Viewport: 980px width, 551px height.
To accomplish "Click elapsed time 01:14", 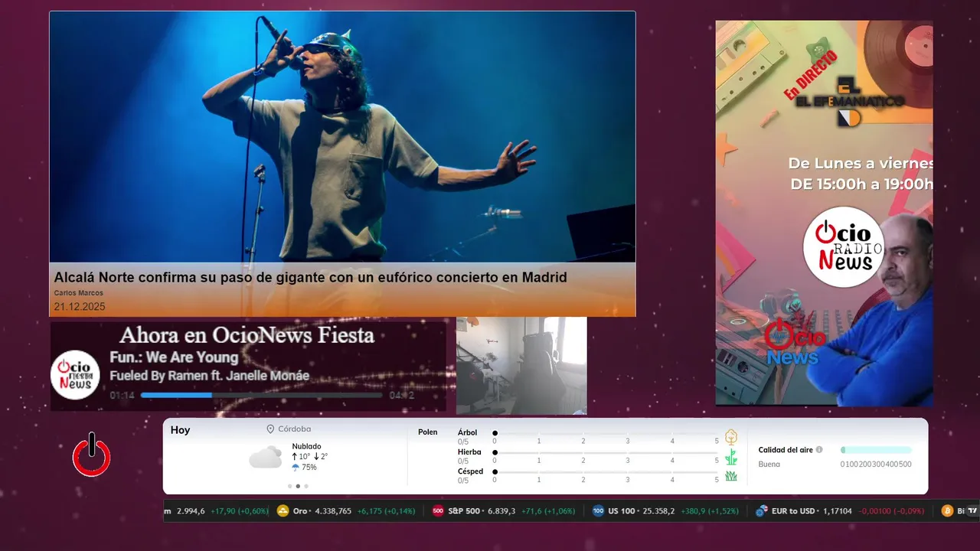I will point(122,396).
